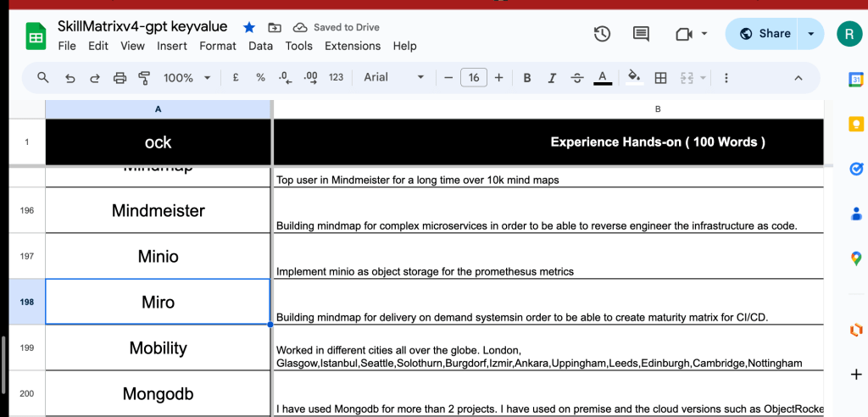Select the paint format tool
The height and width of the screenshot is (417, 868).
coord(144,78)
